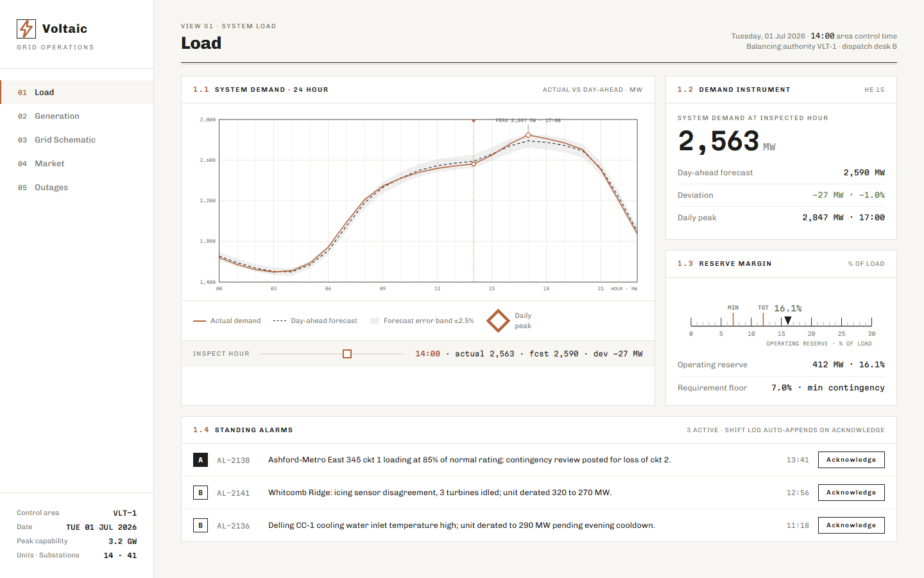
Task: Click the alarm ID AL-2138
Action: pos(233,460)
